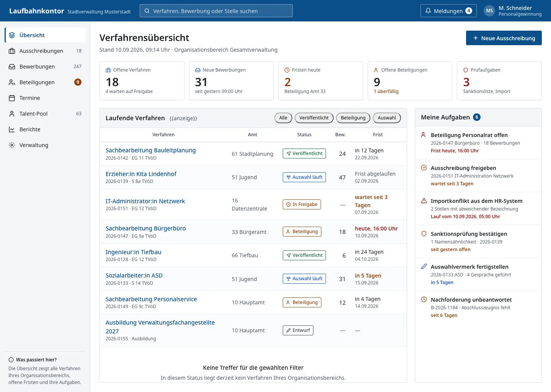The height and width of the screenshot is (392, 551).
Task: Open the Talent-Pool section
Action: [45, 114]
